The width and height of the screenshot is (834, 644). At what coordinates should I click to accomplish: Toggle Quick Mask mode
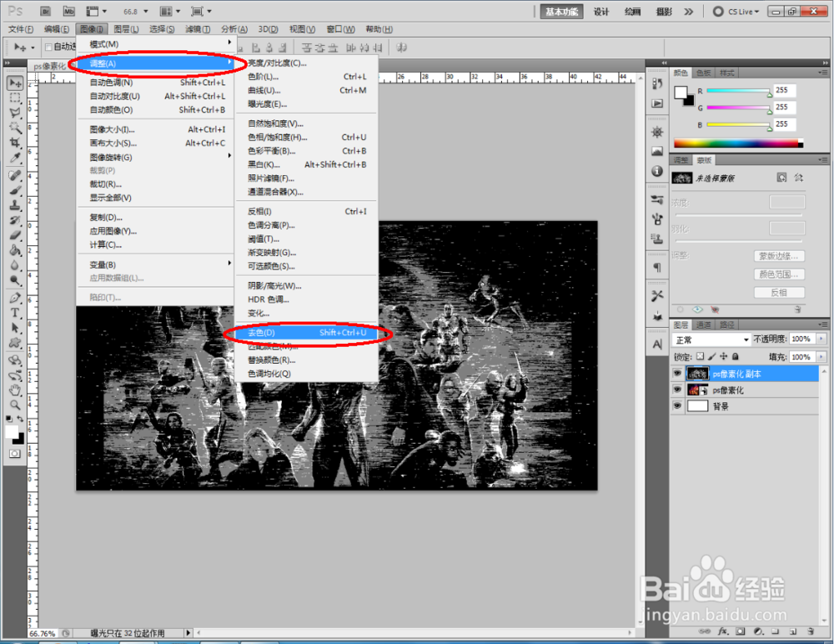coord(15,454)
